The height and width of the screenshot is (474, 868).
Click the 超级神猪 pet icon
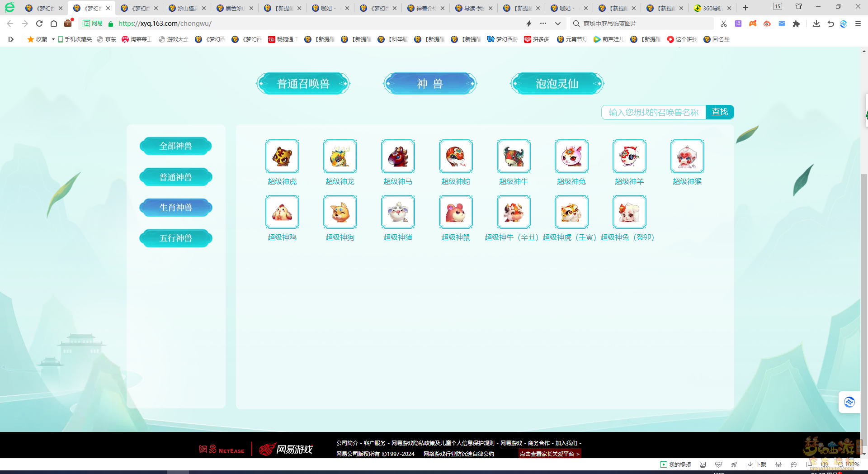coord(398,212)
